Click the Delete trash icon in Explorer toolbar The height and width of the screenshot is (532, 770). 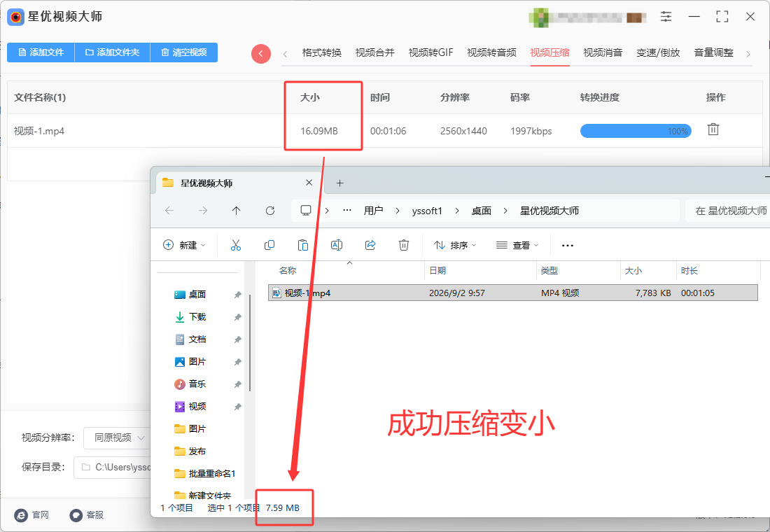(x=404, y=245)
